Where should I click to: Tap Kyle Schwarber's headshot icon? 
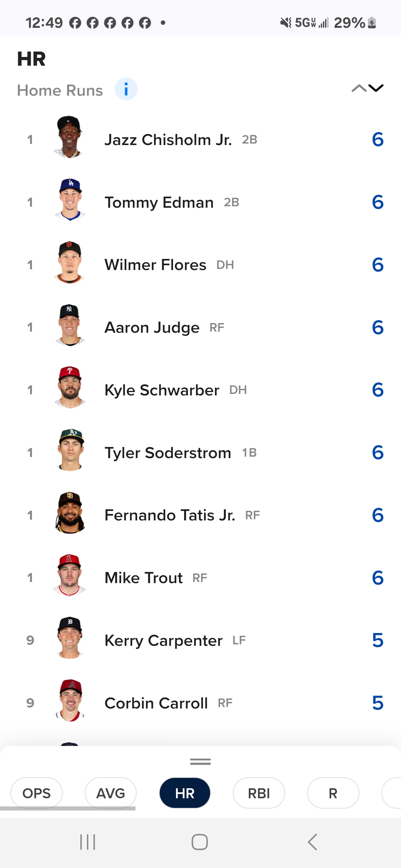(x=70, y=388)
